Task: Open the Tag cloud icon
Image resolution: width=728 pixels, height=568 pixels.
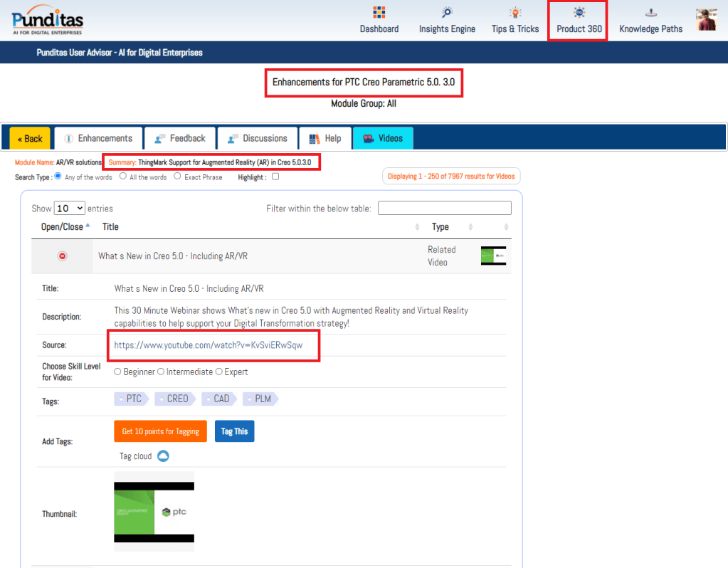Action: 163,456
